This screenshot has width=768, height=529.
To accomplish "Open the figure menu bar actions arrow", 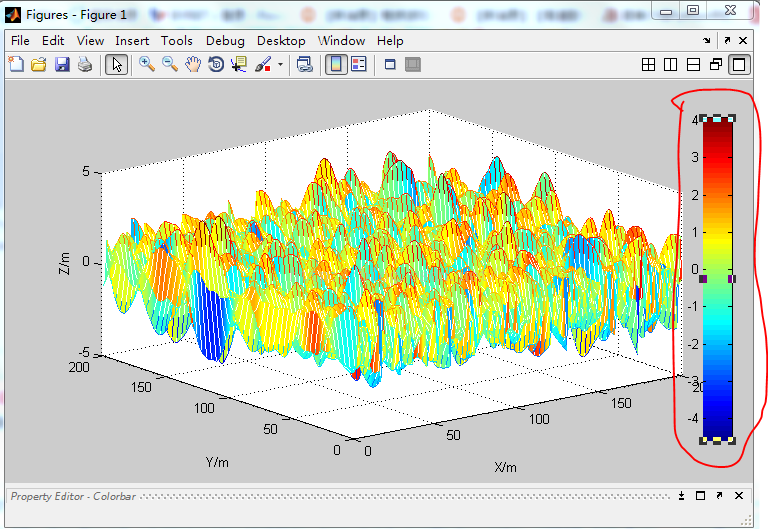I will coord(707,41).
